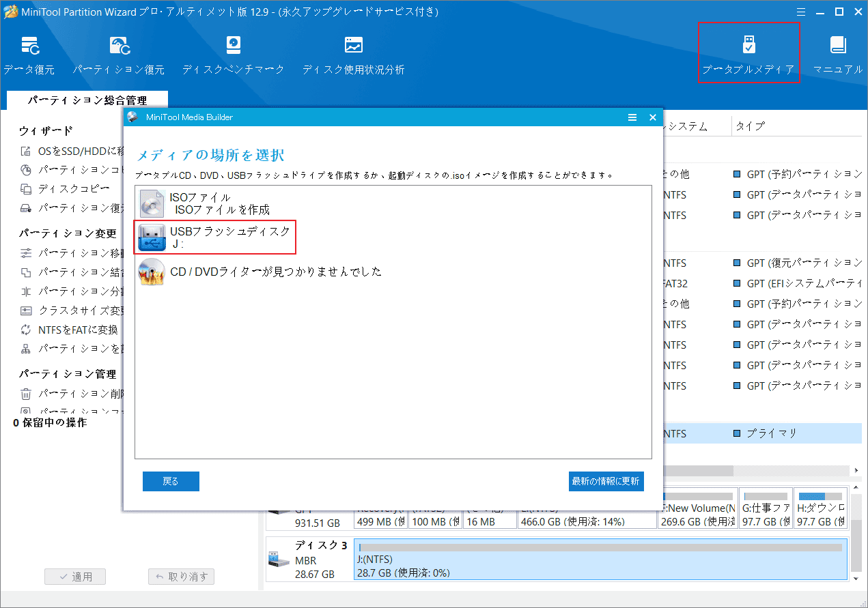Click the 取り消す button
The height and width of the screenshot is (608, 868).
tap(181, 577)
